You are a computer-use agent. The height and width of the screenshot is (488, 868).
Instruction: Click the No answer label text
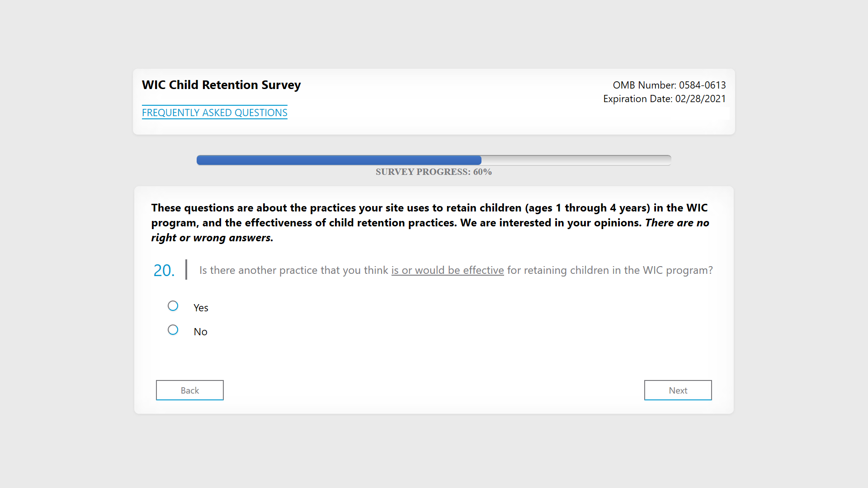[200, 332]
